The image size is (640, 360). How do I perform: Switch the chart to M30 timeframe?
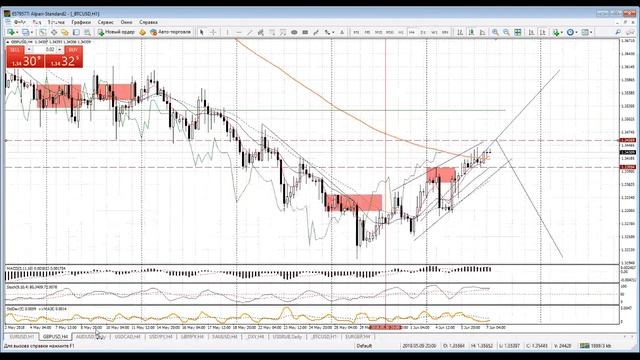pos(390,32)
